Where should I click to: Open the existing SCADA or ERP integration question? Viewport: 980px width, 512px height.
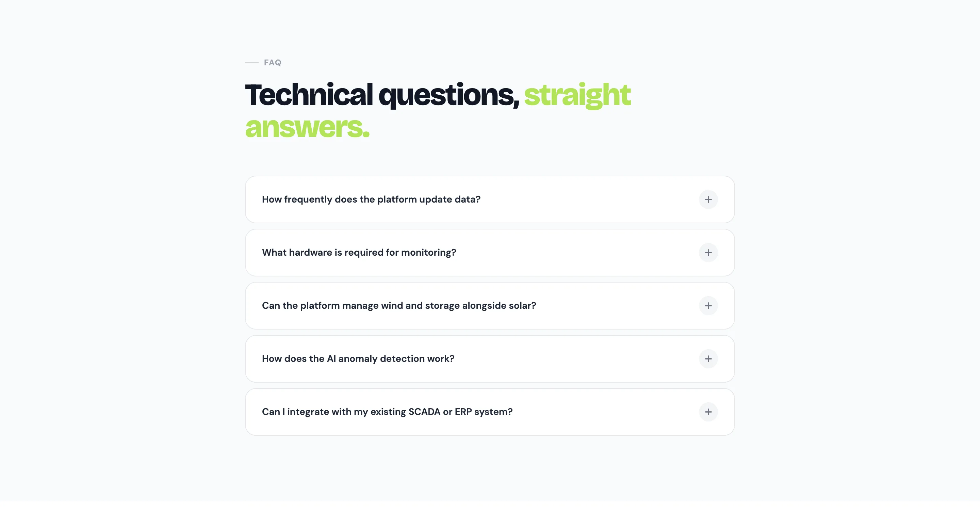pyautogui.click(x=387, y=412)
